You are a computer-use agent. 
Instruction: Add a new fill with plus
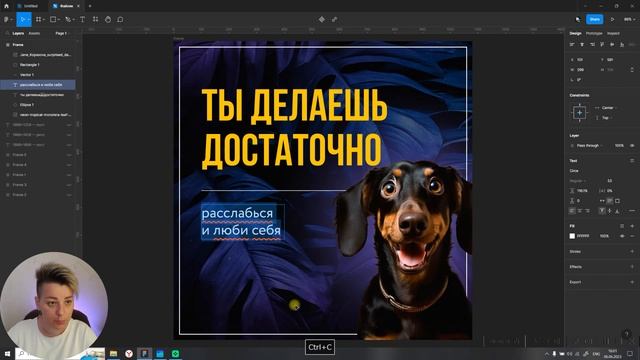(632, 226)
